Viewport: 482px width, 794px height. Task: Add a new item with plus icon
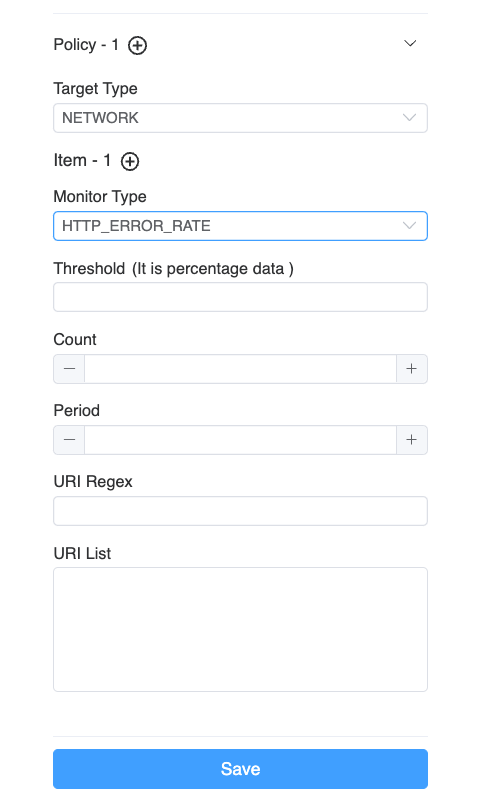click(x=130, y=162)
